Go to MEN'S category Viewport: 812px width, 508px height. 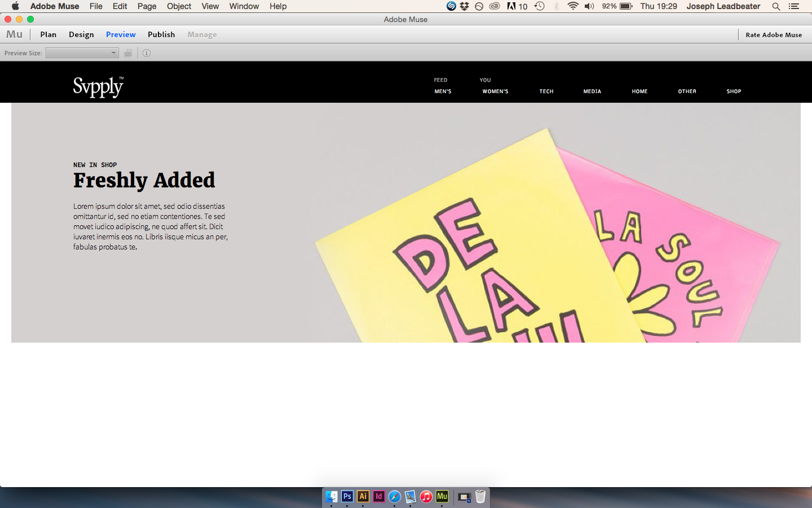pos(443,91)
